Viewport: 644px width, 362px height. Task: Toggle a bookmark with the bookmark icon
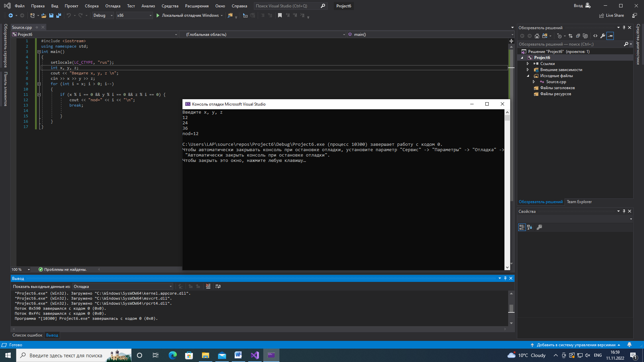(x=280, y=15)
